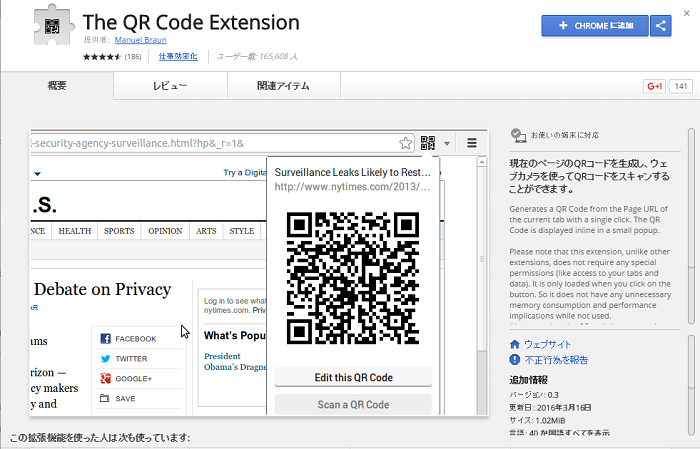Click the blue dropdown triangle above .S.
The width and height of the screenshot is (700, 449).
click(x=38, y=174)
